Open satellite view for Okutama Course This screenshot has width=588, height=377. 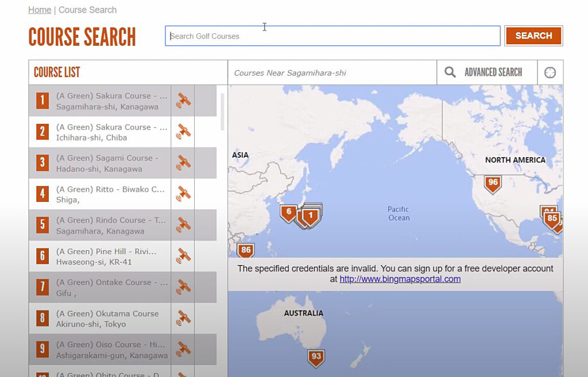(x=183, y=318)
